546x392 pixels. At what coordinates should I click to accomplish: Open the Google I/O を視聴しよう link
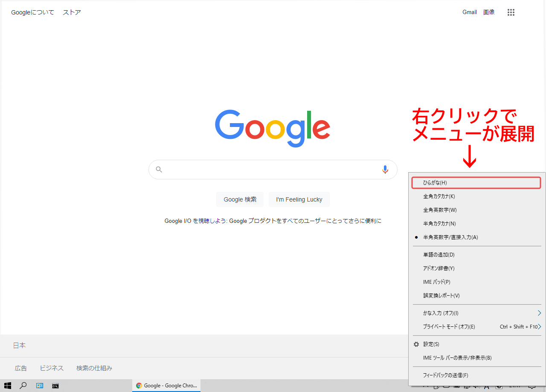[196, 221]
